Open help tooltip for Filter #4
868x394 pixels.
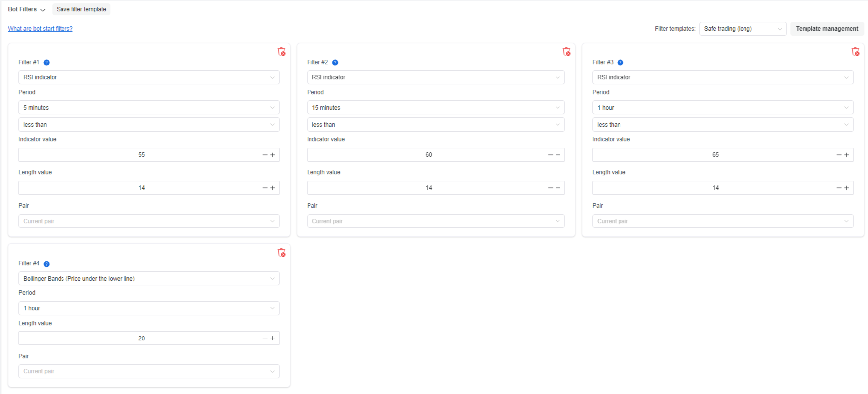coord(47,264)
